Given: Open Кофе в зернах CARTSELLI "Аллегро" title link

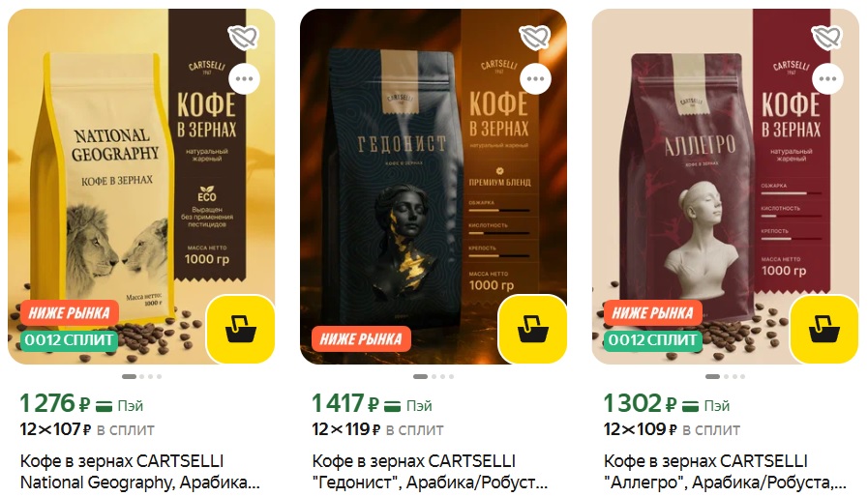Looking at the screenshot, I should coord(725,472).
